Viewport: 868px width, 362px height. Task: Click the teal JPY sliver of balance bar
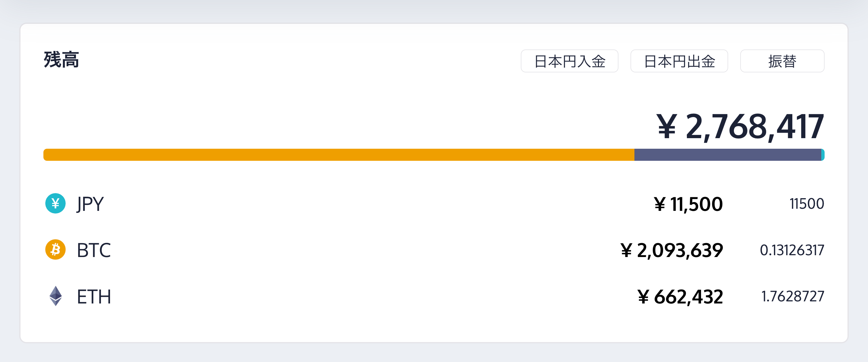pos(822,155)
